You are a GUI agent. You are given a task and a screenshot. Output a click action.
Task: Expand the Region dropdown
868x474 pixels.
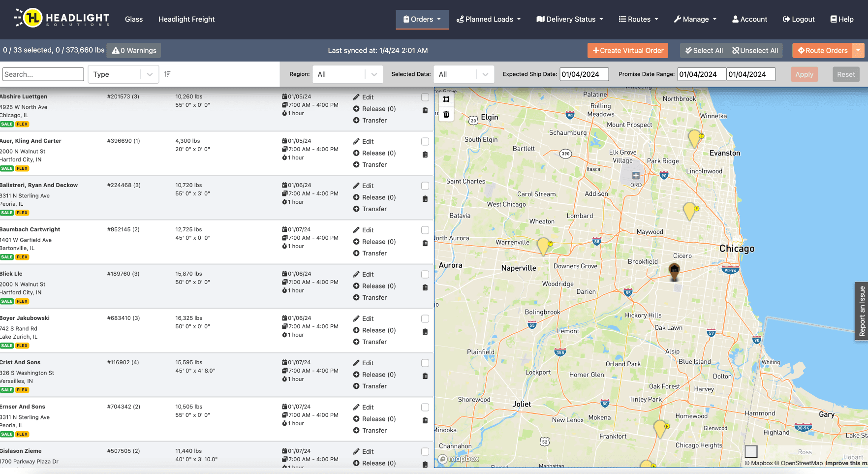pyautogui.click(x=347, y=74)
